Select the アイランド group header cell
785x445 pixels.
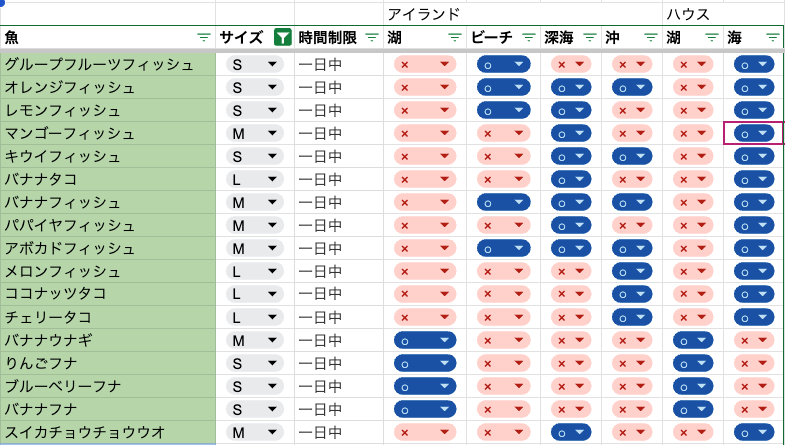tap(523, 14)
